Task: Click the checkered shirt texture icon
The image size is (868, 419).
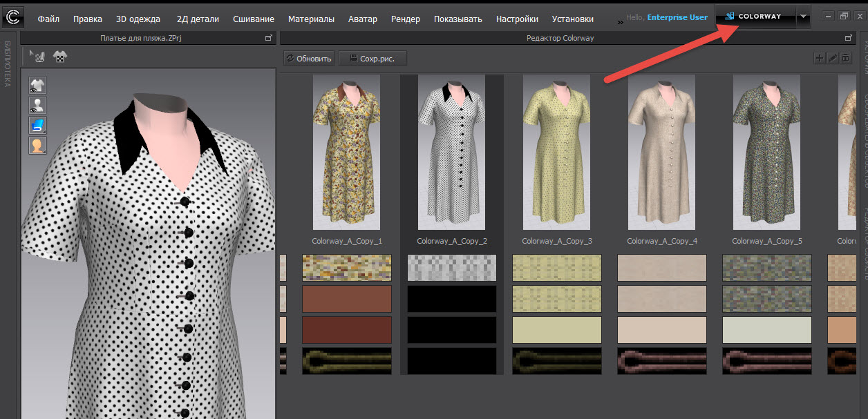Action: [x=60, y=57]
